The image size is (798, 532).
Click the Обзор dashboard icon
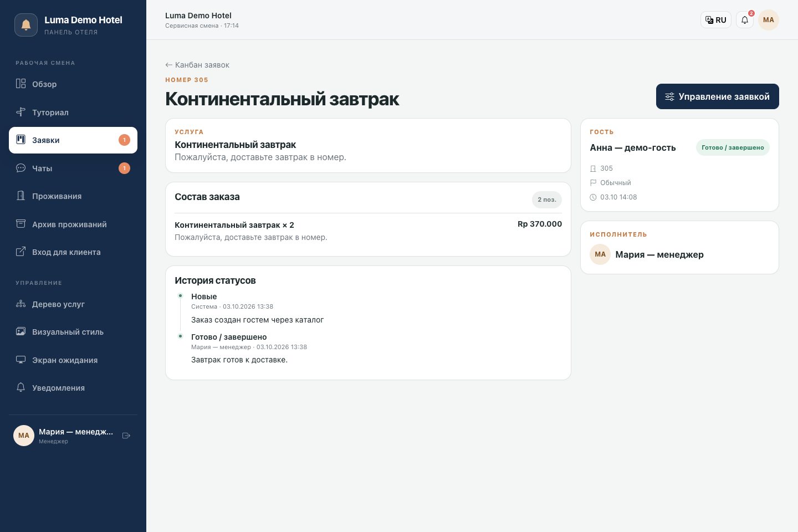coord(21,84)
